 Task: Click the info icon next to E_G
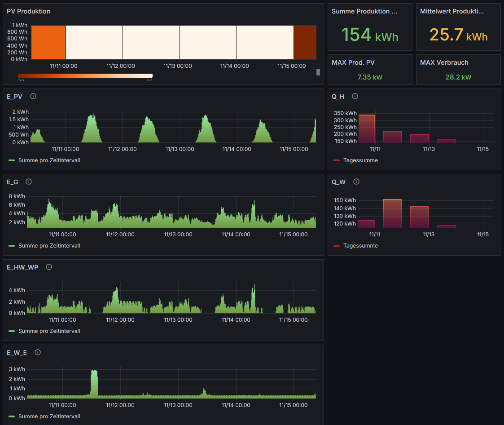coord(29,182)
